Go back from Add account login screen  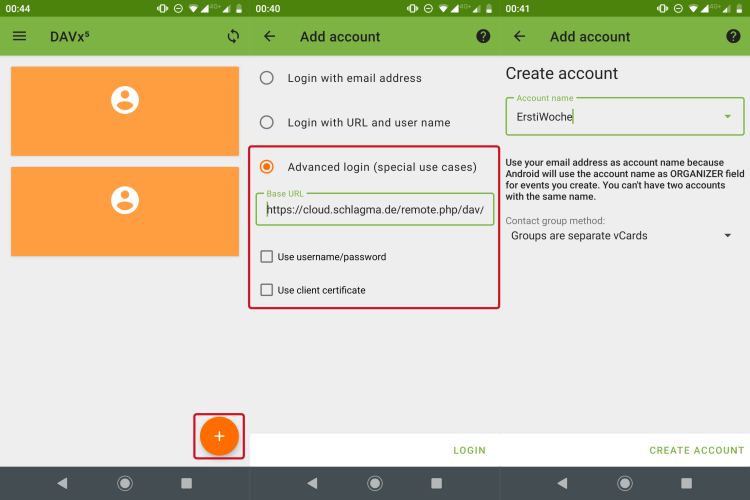tap(270, 36)
